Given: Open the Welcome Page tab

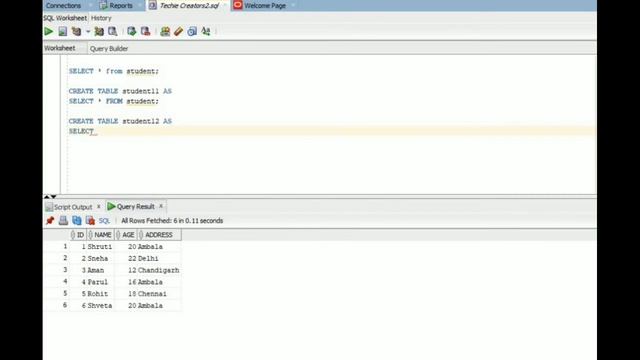Looking at the screenshot, I should click(x=265, y=6).
